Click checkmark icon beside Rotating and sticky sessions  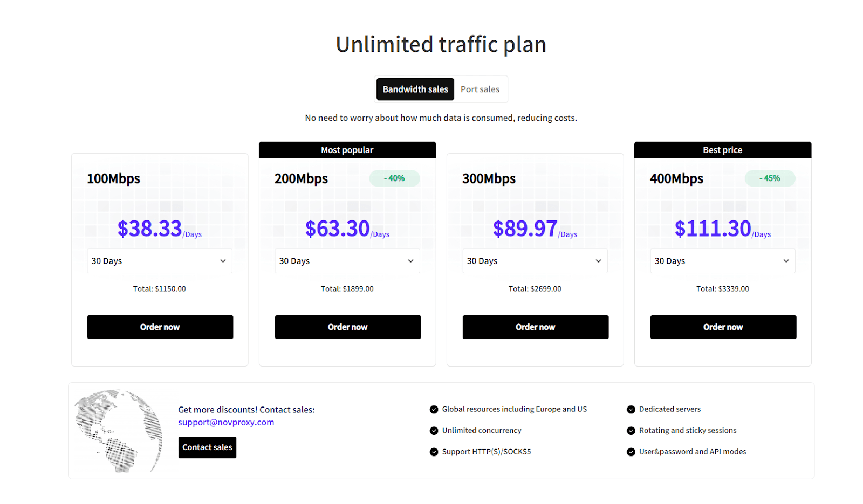(631, 431)
